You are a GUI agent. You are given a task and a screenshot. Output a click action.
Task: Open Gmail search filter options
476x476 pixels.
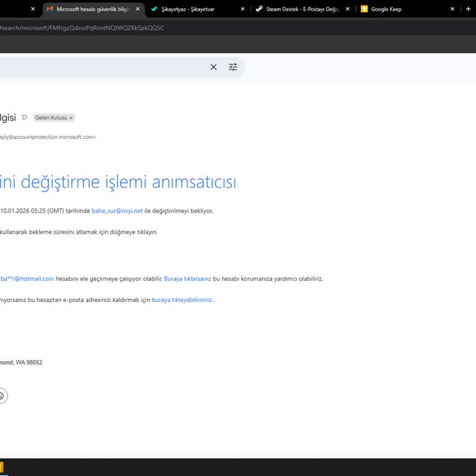click(x=233, y=67)
